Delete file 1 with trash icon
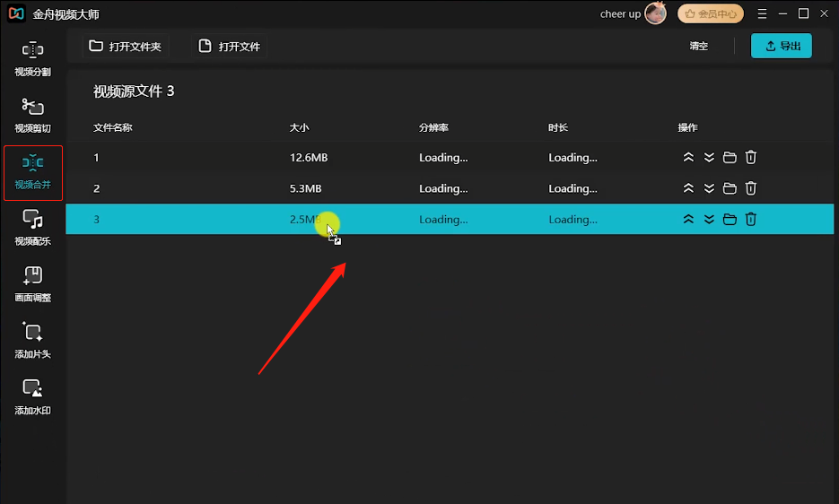839x504 pixels. tap(751, 157)
